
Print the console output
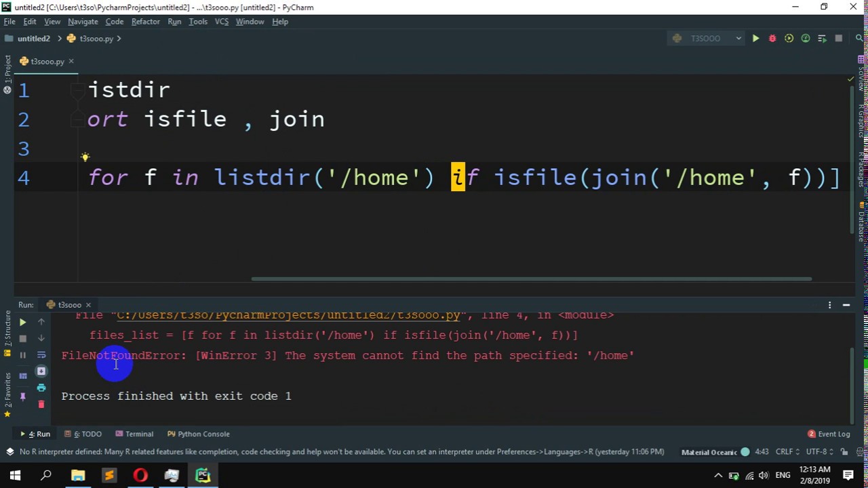click(41, 388)
